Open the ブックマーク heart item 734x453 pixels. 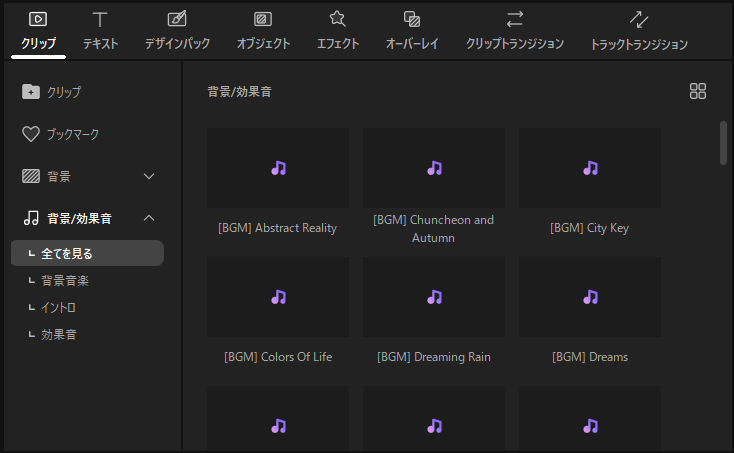(x=61, y=134)
